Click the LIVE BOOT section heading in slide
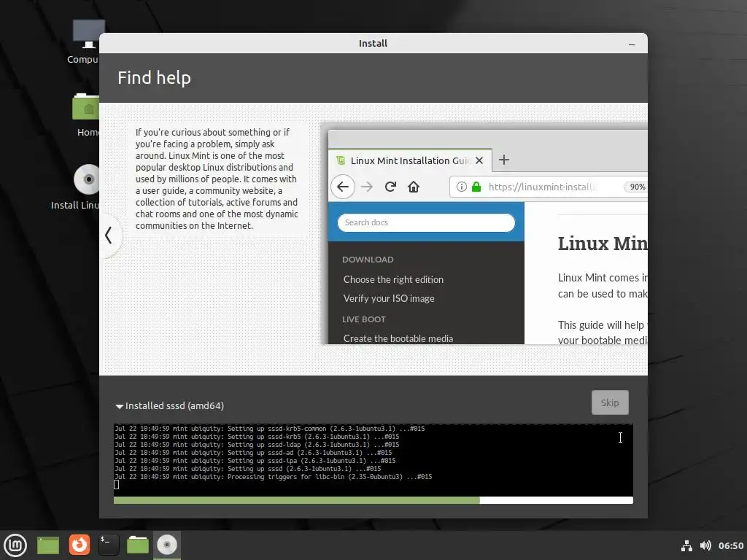Image resolution: width=747 pixels, height=560 pixels. (x=364, y=319)
